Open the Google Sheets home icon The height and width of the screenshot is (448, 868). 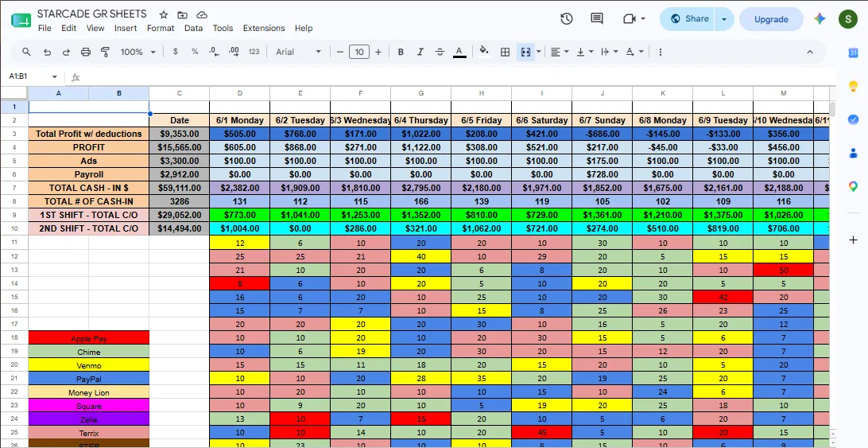point(21,21)
